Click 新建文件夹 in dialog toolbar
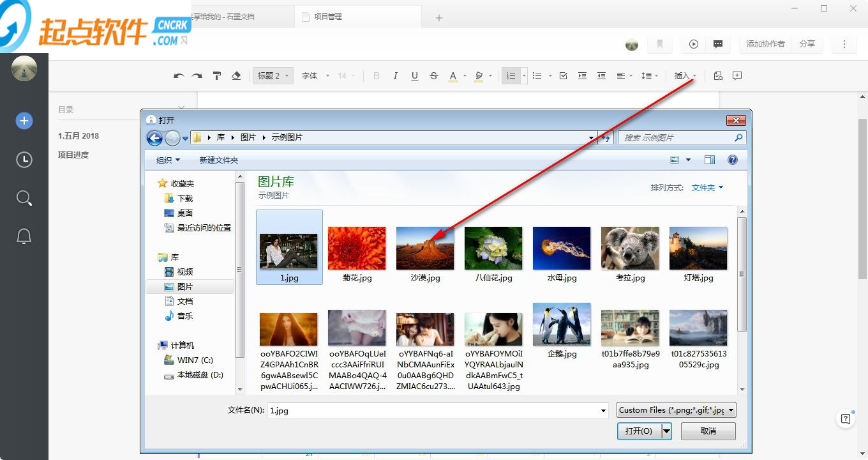 [219, 160]
